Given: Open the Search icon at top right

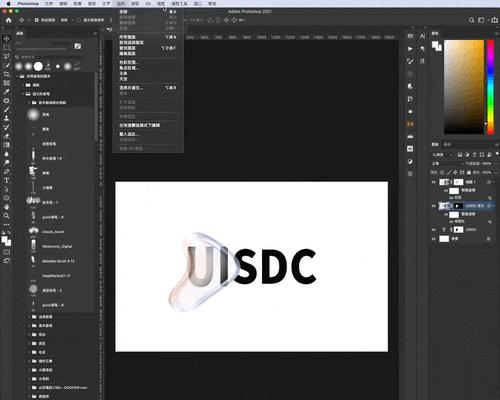Looking at the screenshot, I should (471, 20).
